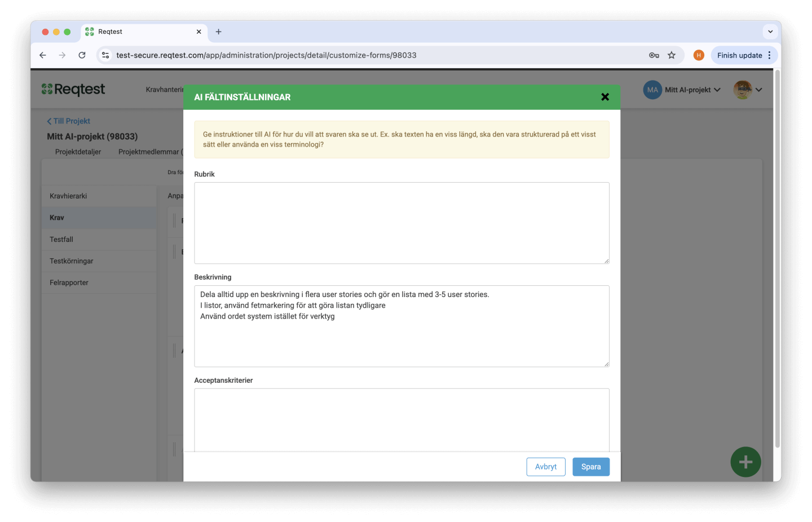Screen dimensions: 812x522
Task: Go back via the Till Projekt link
Action: coord(69,121)
